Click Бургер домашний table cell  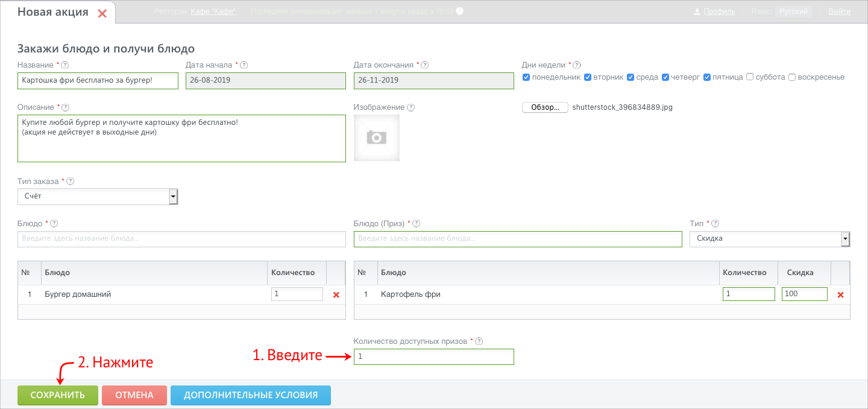pos(154,294)
